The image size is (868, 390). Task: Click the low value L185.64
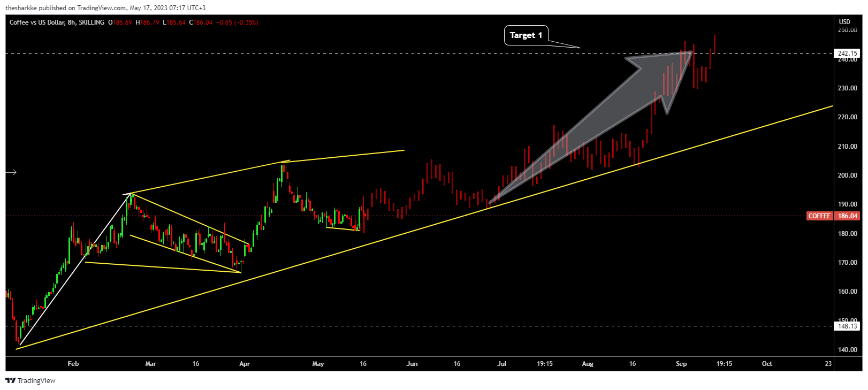[x=174, y=22]
